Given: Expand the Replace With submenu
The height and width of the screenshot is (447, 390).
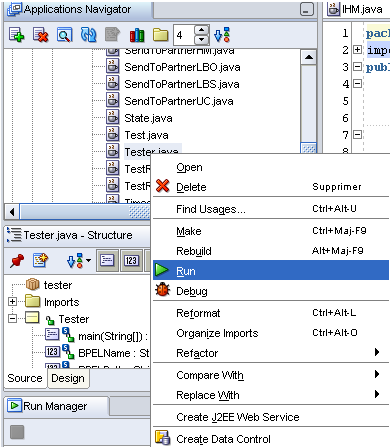Looking at the screenshot, I should (271, 395).
